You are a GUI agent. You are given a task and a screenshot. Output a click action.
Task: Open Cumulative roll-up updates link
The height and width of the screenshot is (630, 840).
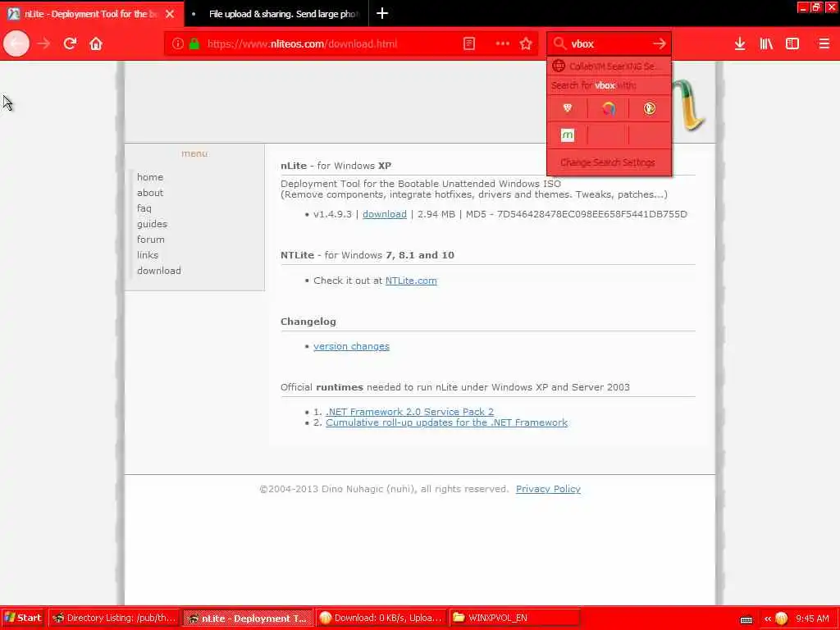pos(447,422)
